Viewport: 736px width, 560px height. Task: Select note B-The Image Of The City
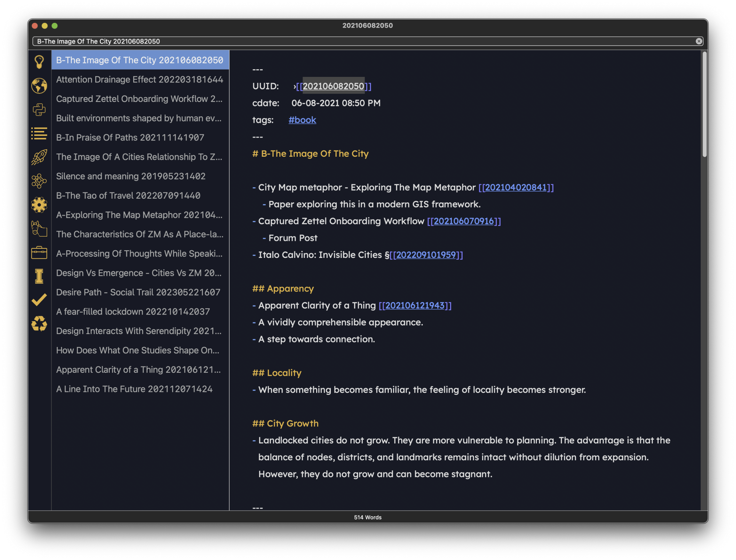(x=140, y=60)
